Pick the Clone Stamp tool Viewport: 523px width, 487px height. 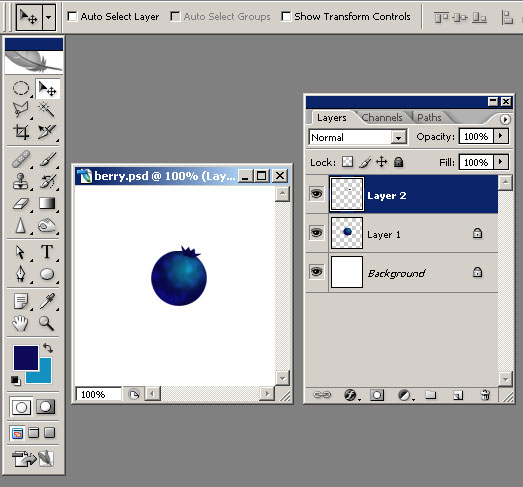tap(21, 181)
